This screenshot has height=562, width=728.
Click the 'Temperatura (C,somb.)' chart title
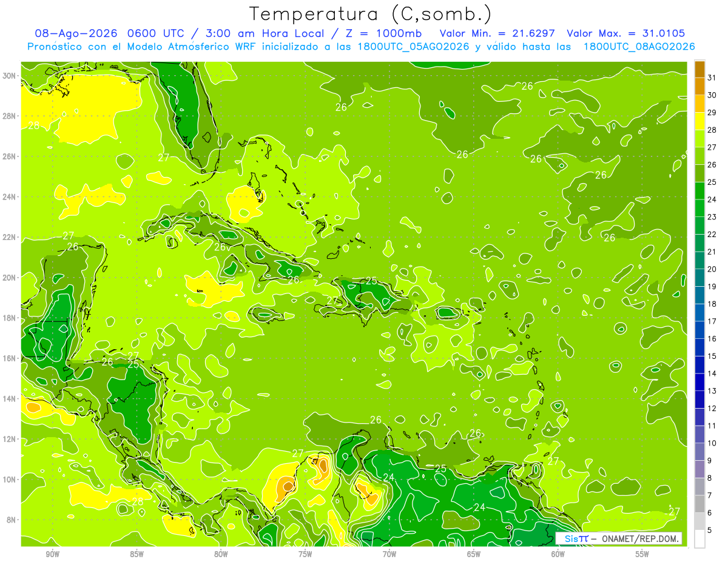[371, 14]
